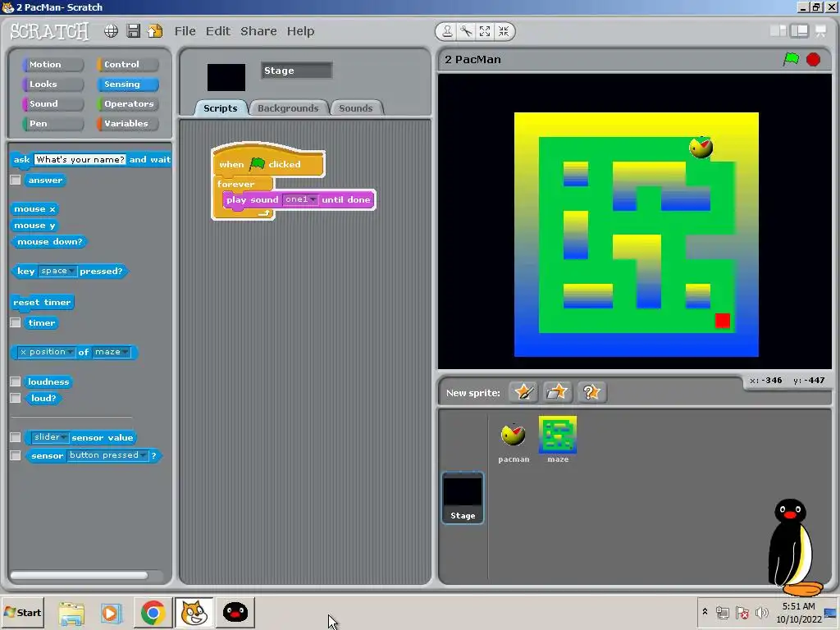Select the duplicate stamp tool
Viewport: 840px width, 630px height.
(x=447, y=32)
